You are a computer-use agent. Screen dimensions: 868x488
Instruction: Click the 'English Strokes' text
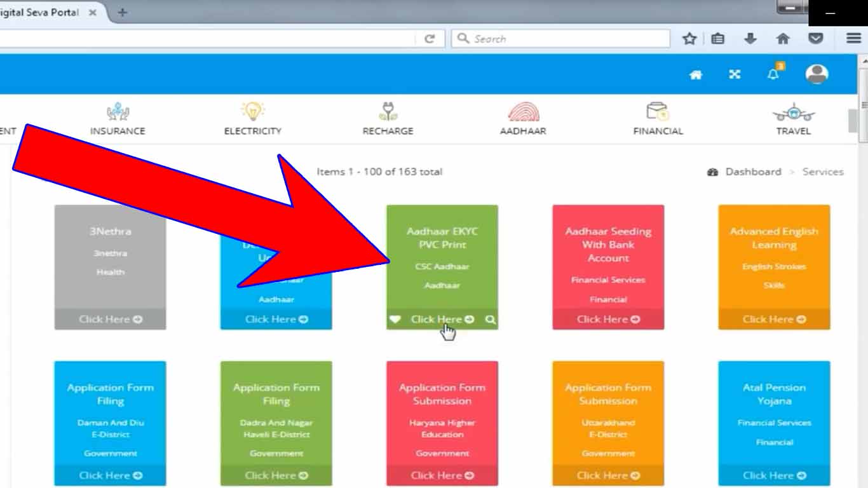pos(774,266)
